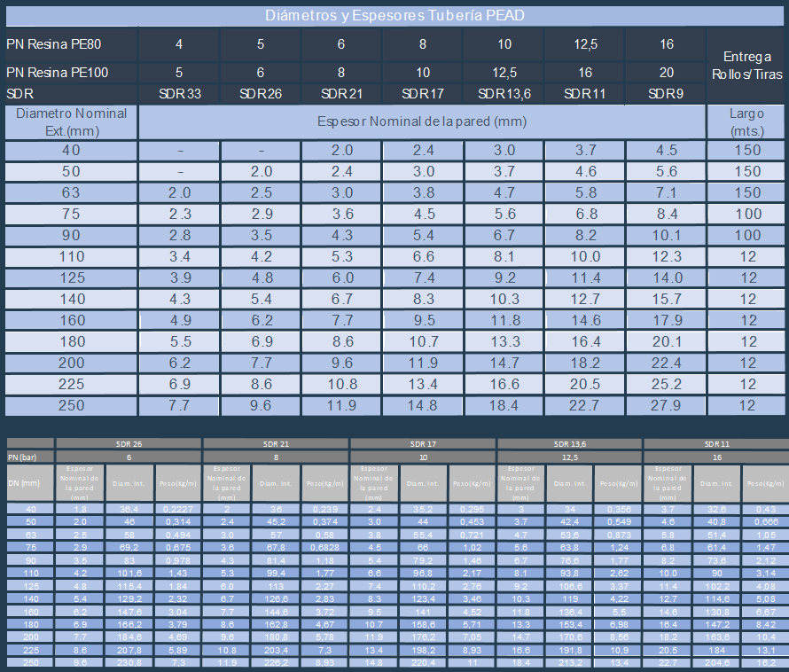
Task: Select the 10.1 value in the 90 row
Action: tap(665, 235)
